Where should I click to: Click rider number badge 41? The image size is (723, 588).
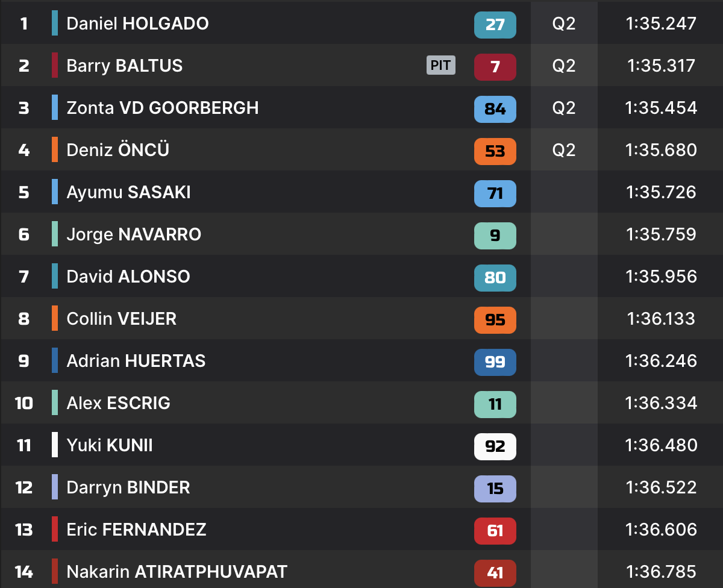tap(495, 572)
